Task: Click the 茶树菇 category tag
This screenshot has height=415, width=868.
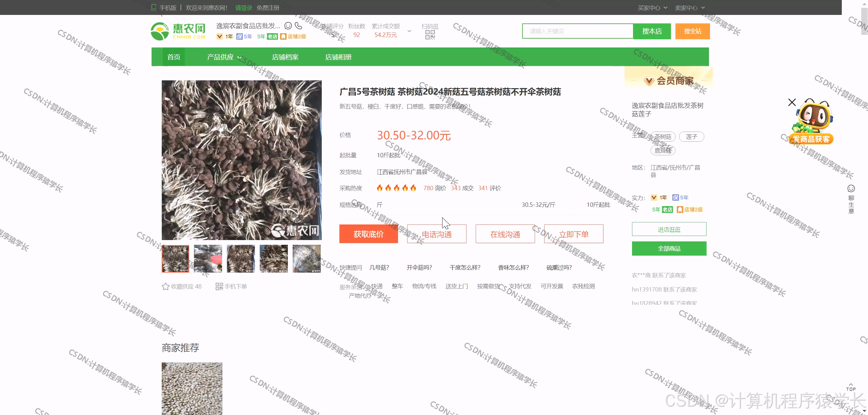Action: click(663, 137)
